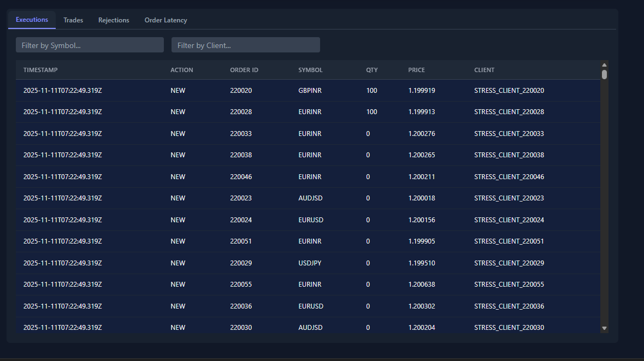
Task: Sort by the ACTION column header
Action: (x=181, y=70)
